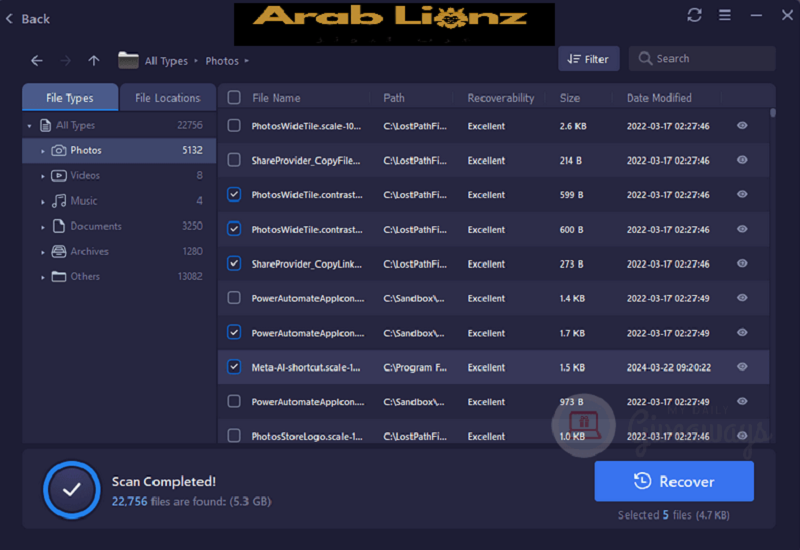Image resolution: width=800 pixels, height=550 pixels.
Task: Sort by Date Modified column header
Action: (659, 98)
